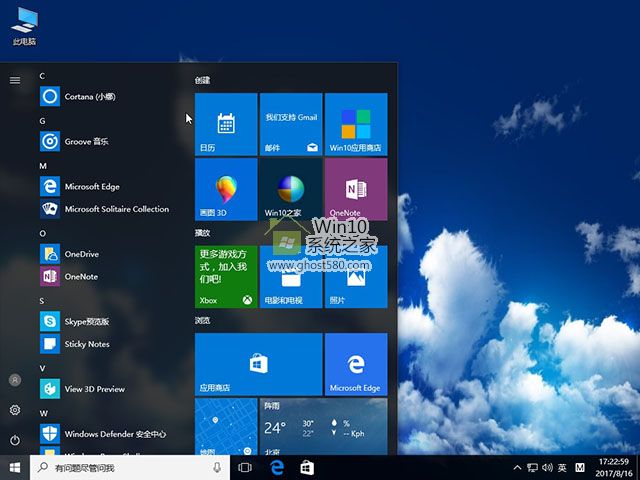The width and height of the screenshot is (640, 480).
Task: Select the 浏览 tile group heading
Action: point(202,320)
